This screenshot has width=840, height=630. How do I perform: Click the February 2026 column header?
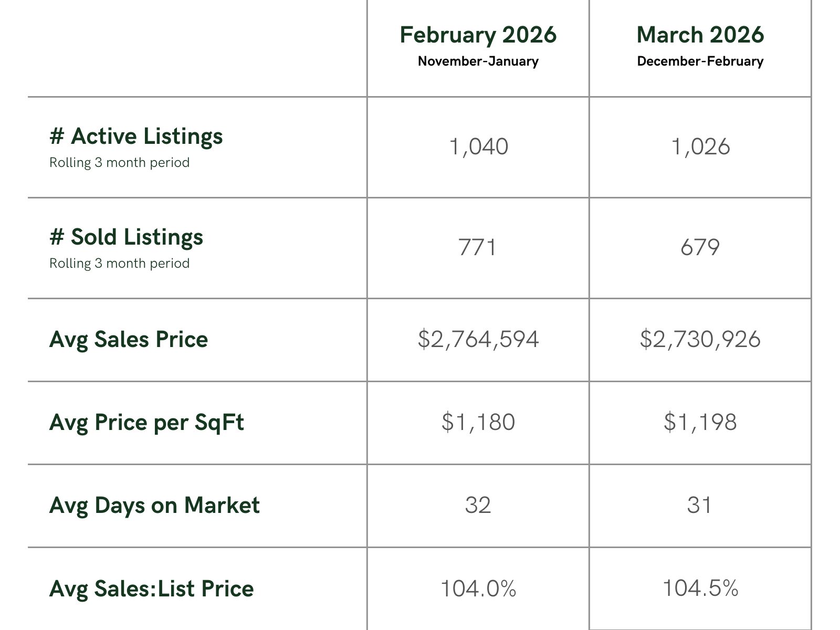[478, 35]
